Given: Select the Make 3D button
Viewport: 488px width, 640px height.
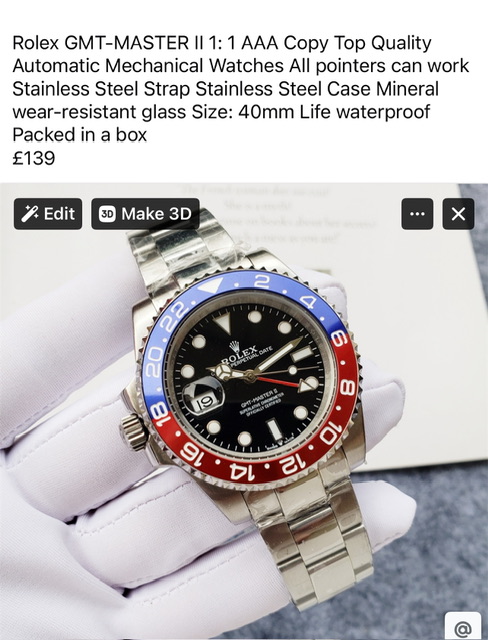Looking at the screenshot, I should tap(145, 214).
